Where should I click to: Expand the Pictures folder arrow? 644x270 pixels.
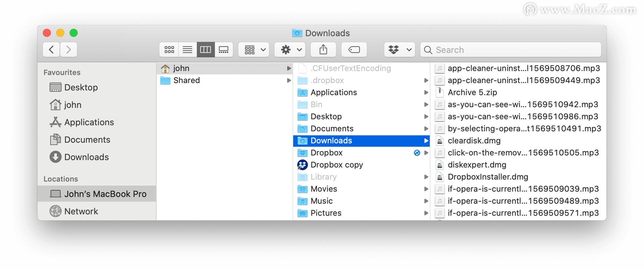(426, 213)
